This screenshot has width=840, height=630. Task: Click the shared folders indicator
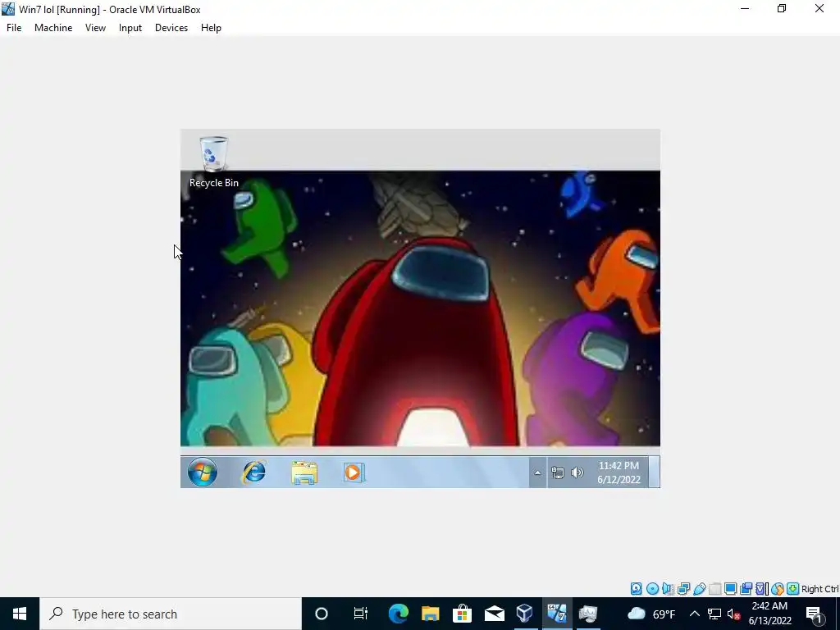[x=714, y=589]
